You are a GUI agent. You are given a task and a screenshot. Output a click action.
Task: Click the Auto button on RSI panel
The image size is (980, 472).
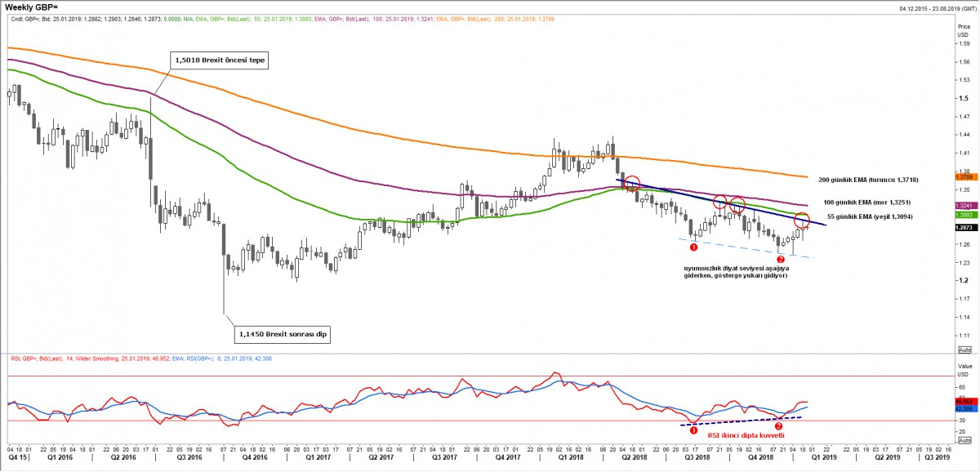click(964, 440)
